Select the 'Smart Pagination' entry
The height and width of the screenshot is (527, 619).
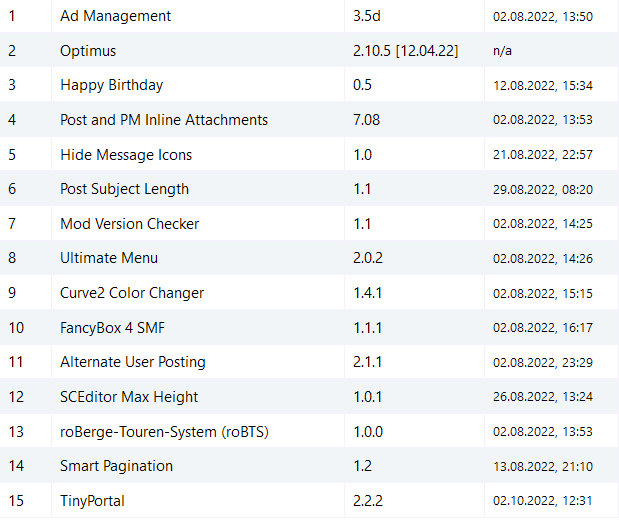tap(116, 466)
